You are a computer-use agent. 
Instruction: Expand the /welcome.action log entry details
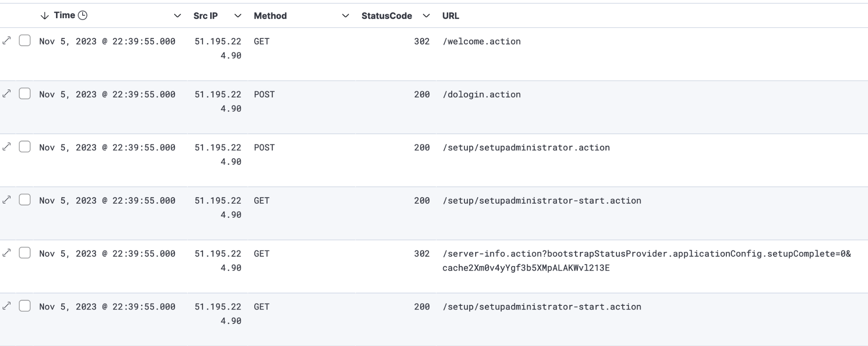[6, 41]
